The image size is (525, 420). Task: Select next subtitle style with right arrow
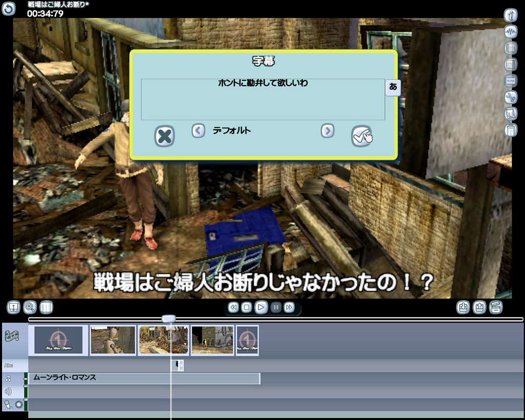coord(328,131)
